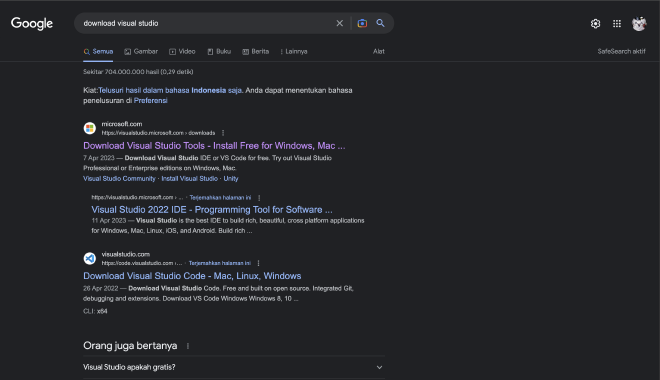Focus the search input field
Viewport: 660px width, 380px height.
(206, 23)
